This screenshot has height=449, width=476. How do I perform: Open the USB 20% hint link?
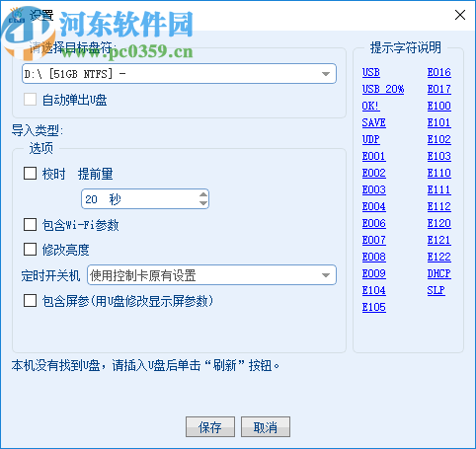[x=383, y=89]
